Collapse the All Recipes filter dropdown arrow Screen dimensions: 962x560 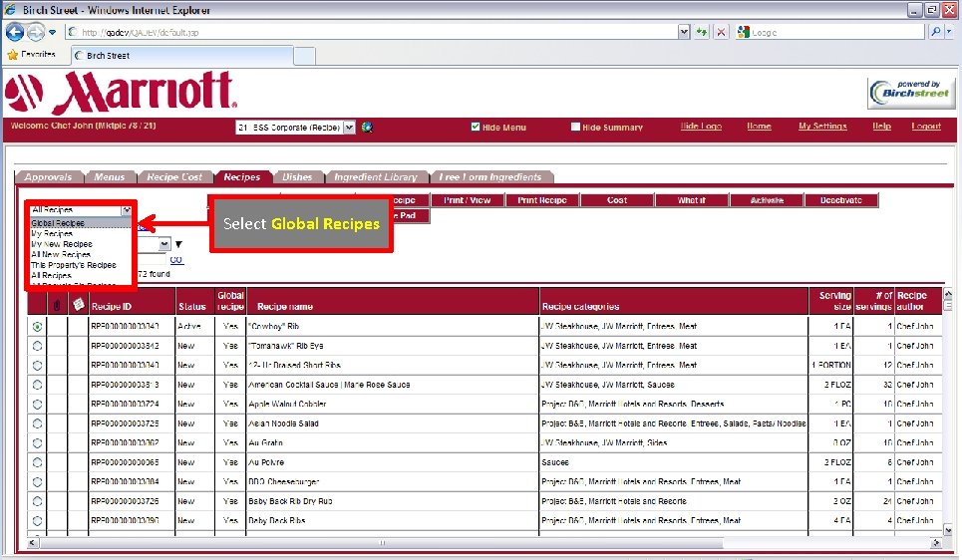127,210
